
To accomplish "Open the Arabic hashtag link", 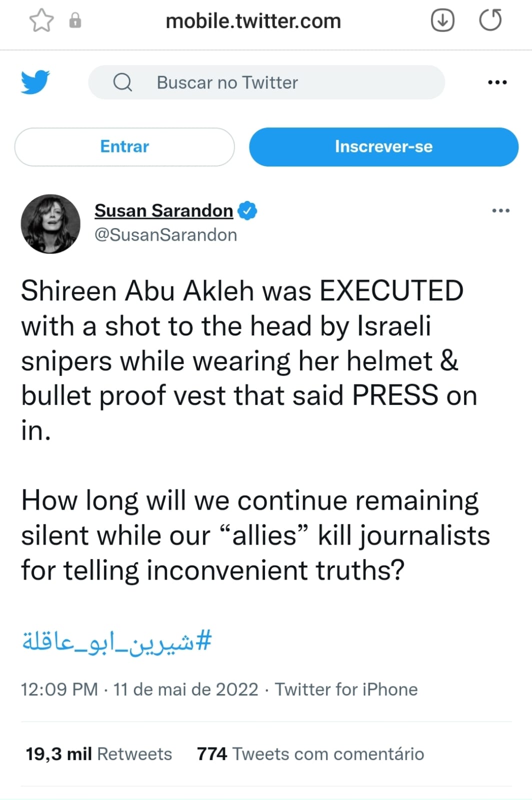I will (117, 641).
